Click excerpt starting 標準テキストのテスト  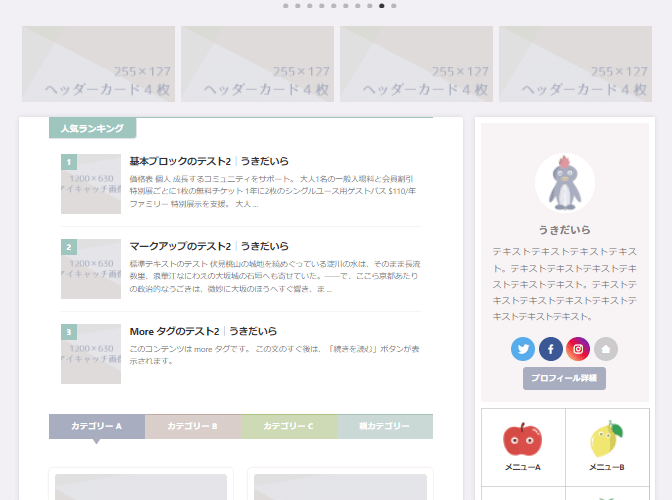click(275, 276)
